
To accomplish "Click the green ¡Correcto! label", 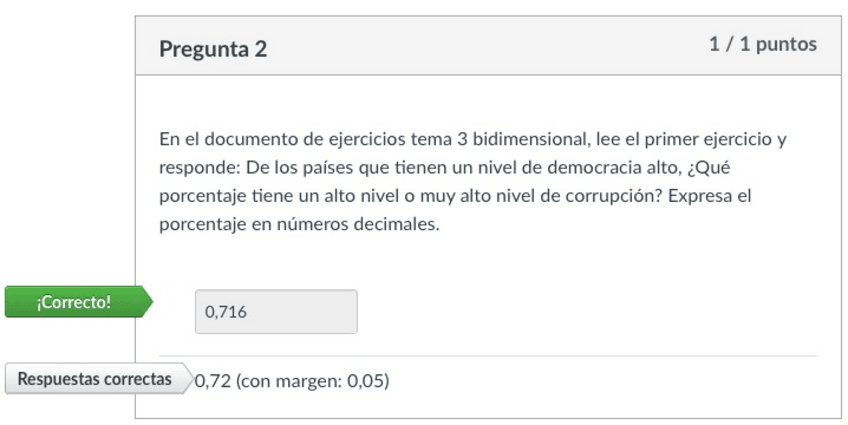I will coord(74,301).
